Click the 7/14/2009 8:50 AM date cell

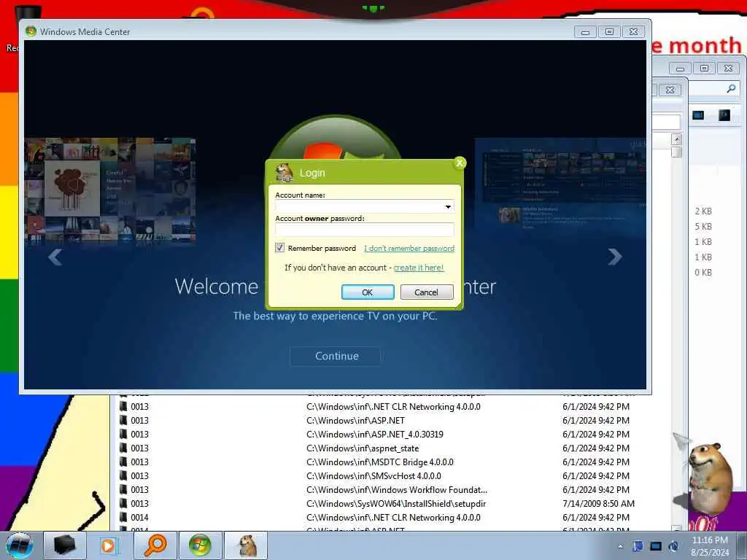pos(598,503)
